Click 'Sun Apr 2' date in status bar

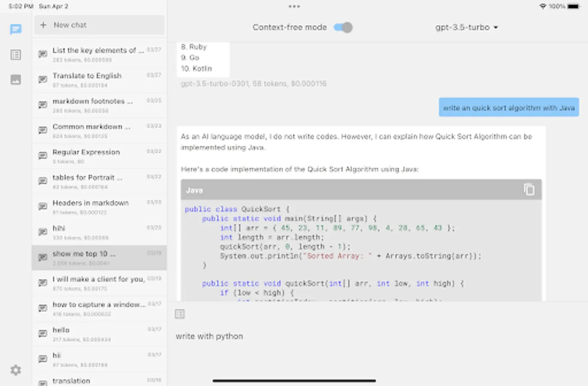pyautogui.click(x=54, y=6)
